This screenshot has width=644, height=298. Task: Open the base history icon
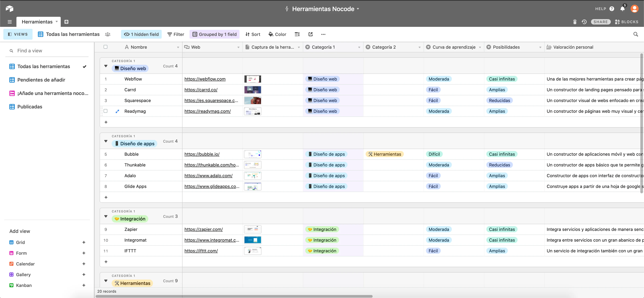pos(584,22)
